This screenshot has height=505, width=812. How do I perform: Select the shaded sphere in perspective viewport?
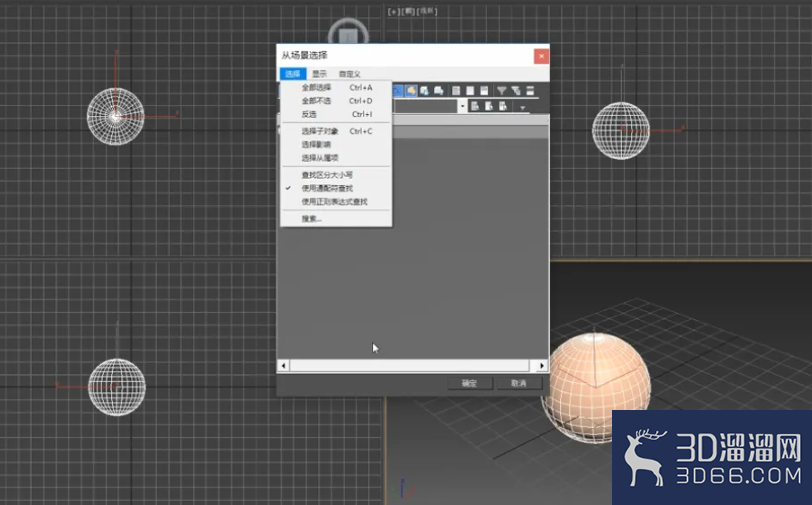[x=596, y=387]
